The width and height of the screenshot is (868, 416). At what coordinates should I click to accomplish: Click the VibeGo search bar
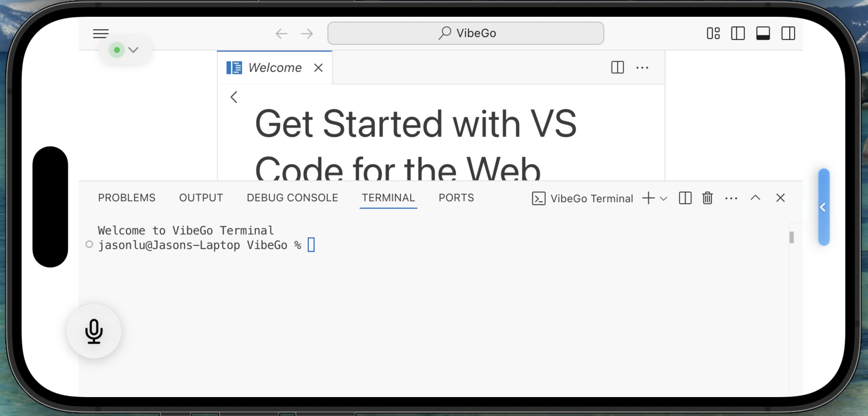pos(465,33)
